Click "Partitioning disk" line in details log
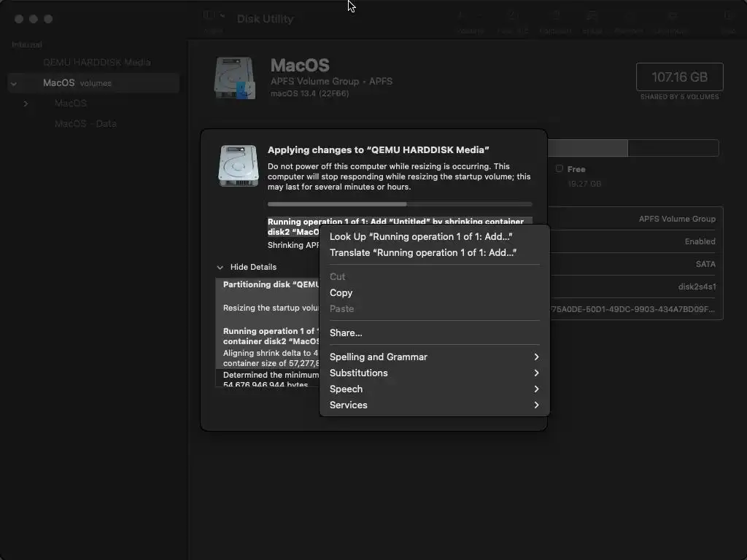747x560 pixels. click(271, 285)
